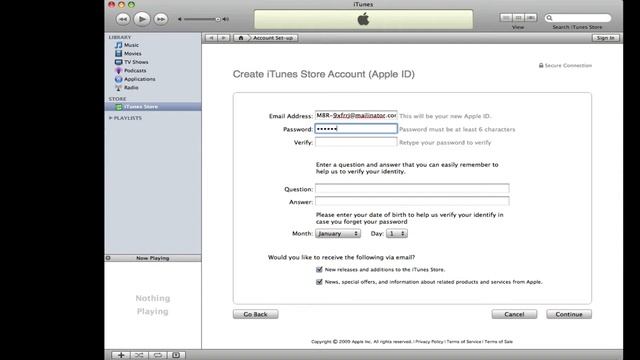Switch to list view icon

(506, 18)
